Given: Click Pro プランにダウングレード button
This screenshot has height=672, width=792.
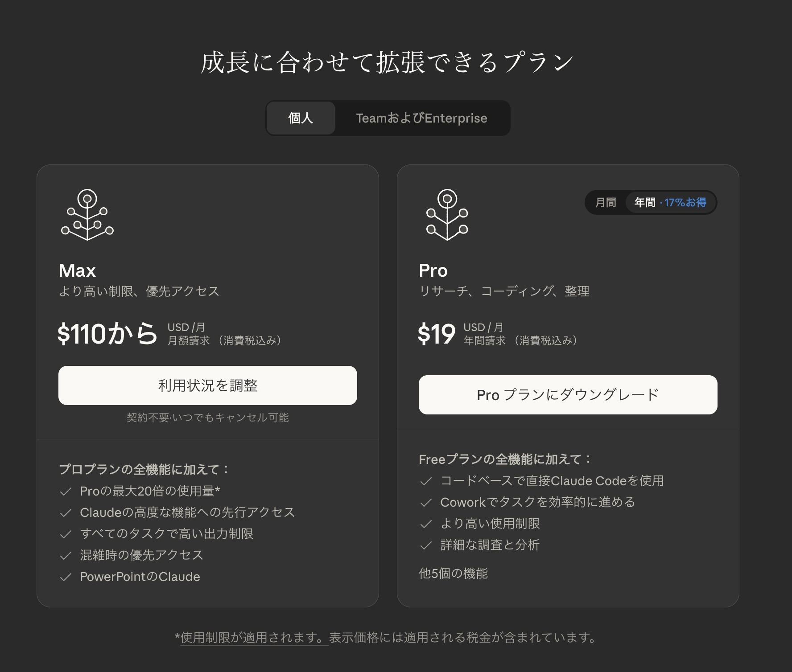Looking at the screenshot, I should [x=568, y=395].
